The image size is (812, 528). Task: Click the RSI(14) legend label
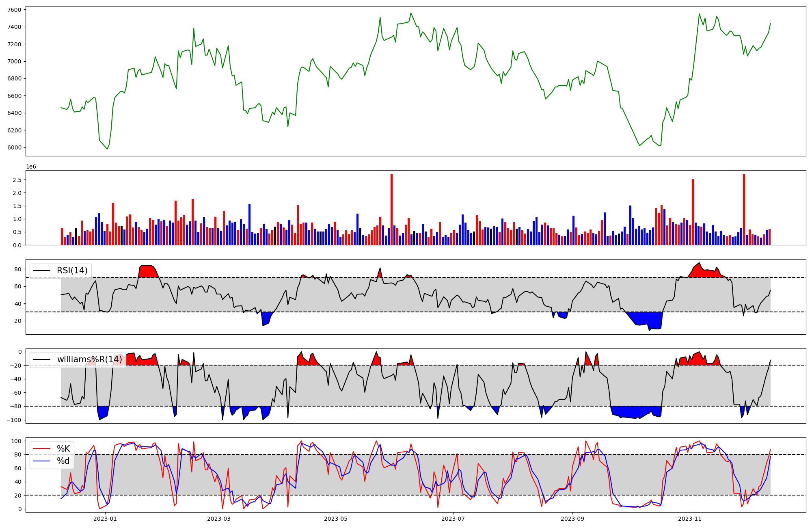coord(72,270)
